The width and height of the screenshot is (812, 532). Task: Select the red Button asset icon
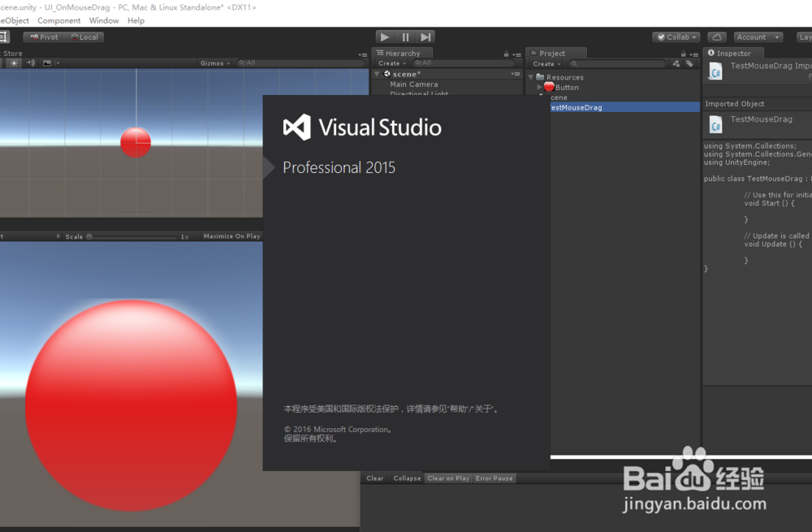[x=550, y=87]
